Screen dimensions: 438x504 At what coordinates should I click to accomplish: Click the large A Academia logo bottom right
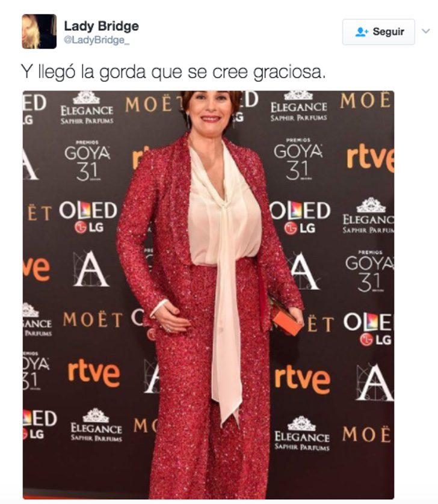pos(374,383)
